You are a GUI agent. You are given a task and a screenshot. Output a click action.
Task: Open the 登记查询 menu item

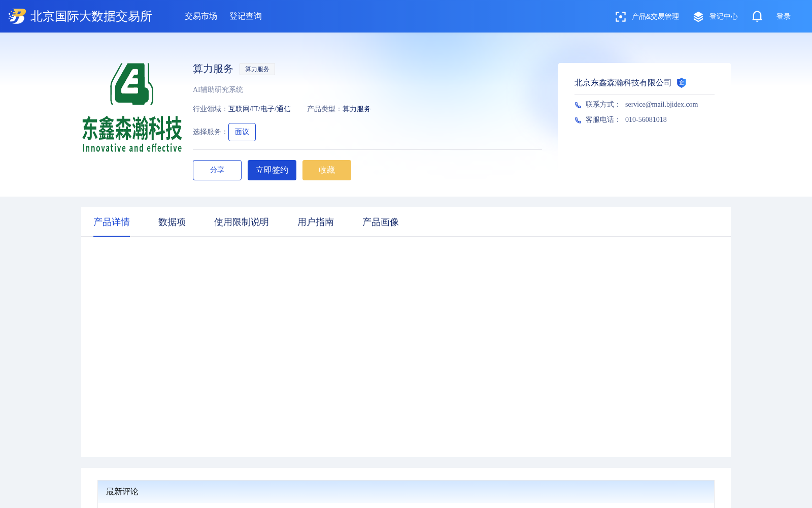pyautogui.click(x=246, y=16)
